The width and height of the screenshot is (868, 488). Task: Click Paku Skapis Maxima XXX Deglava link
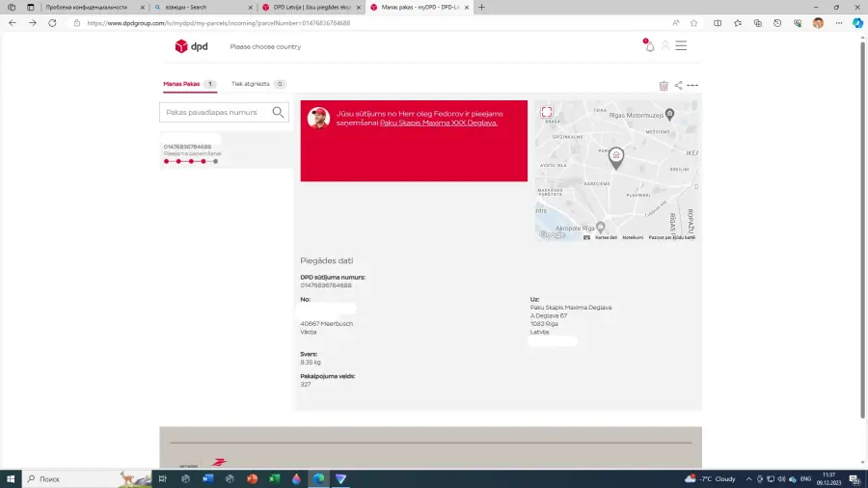tap(439, 122)
